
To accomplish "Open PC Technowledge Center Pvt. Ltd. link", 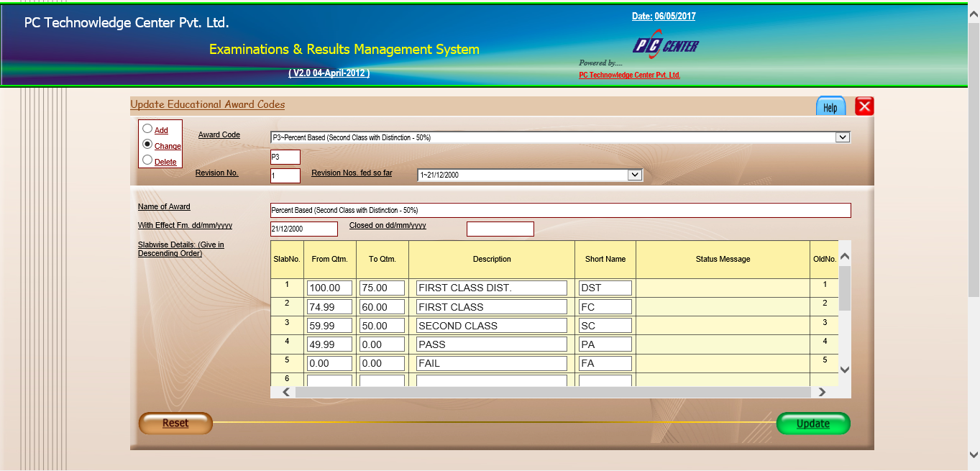I will point(629,76).
